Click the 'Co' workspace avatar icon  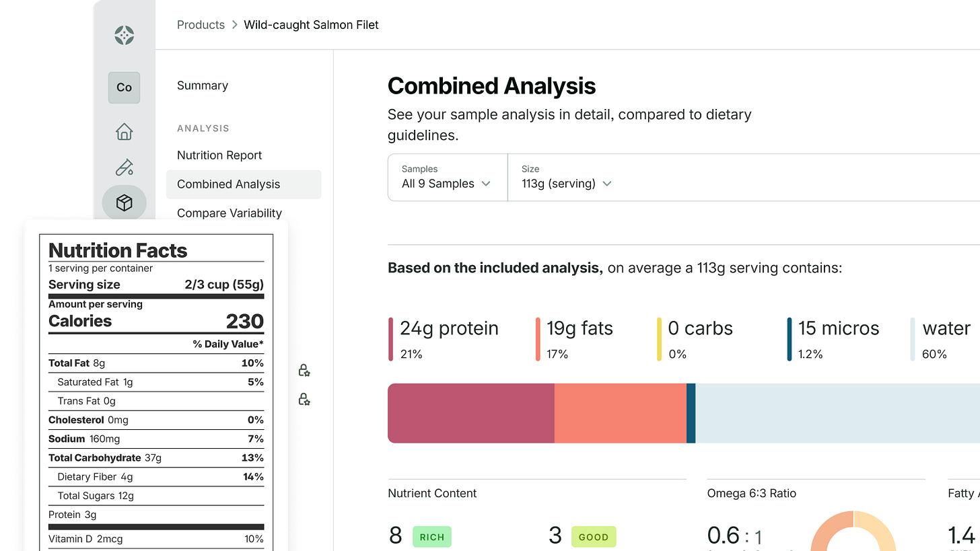tap(124, 87)
